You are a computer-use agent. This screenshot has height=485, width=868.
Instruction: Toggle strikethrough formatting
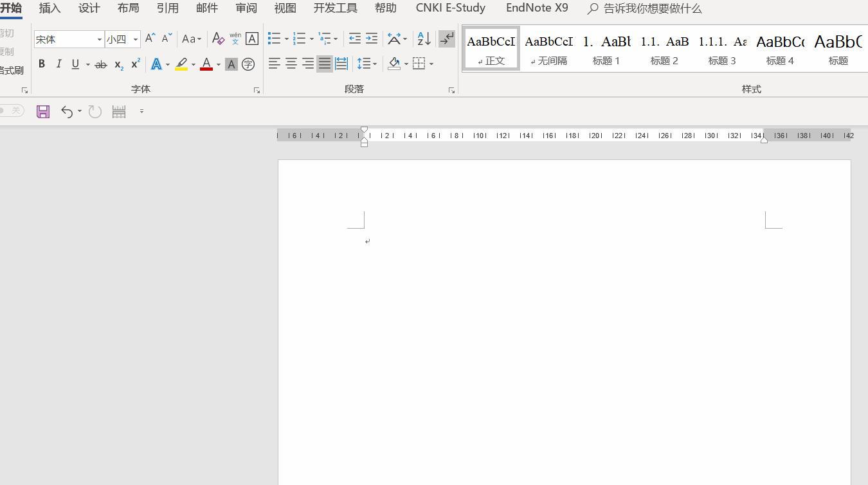(100, 64)
